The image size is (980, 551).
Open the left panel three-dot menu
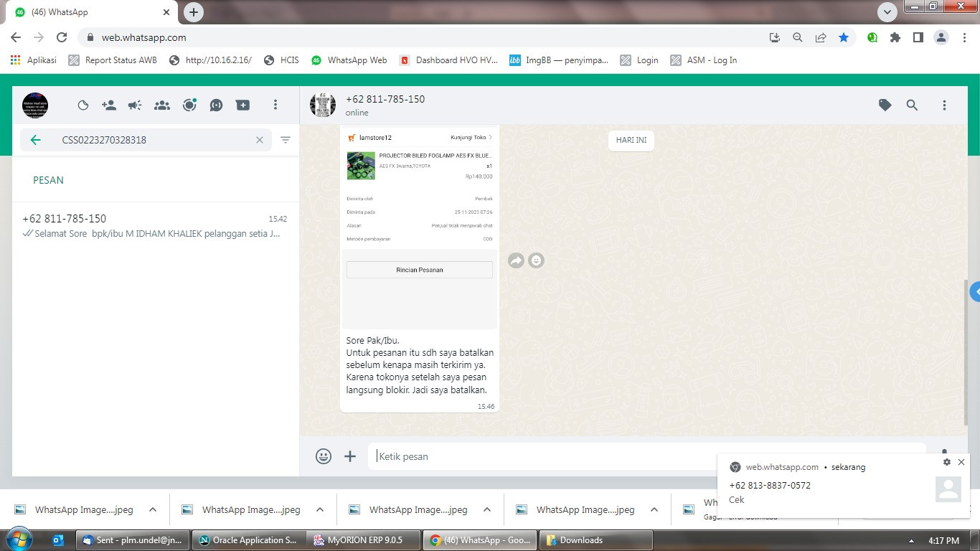(275, 105)
